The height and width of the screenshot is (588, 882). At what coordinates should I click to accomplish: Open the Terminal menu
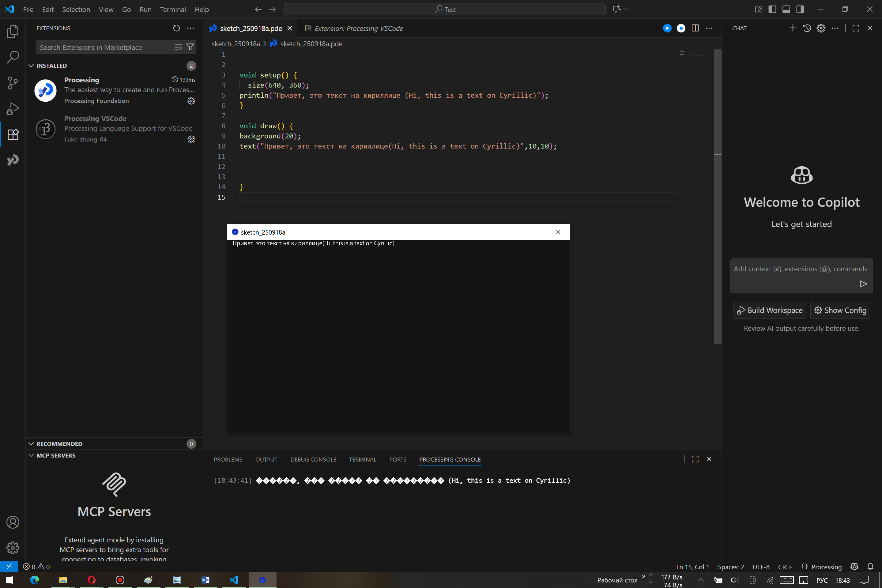[x=172, y=9]
